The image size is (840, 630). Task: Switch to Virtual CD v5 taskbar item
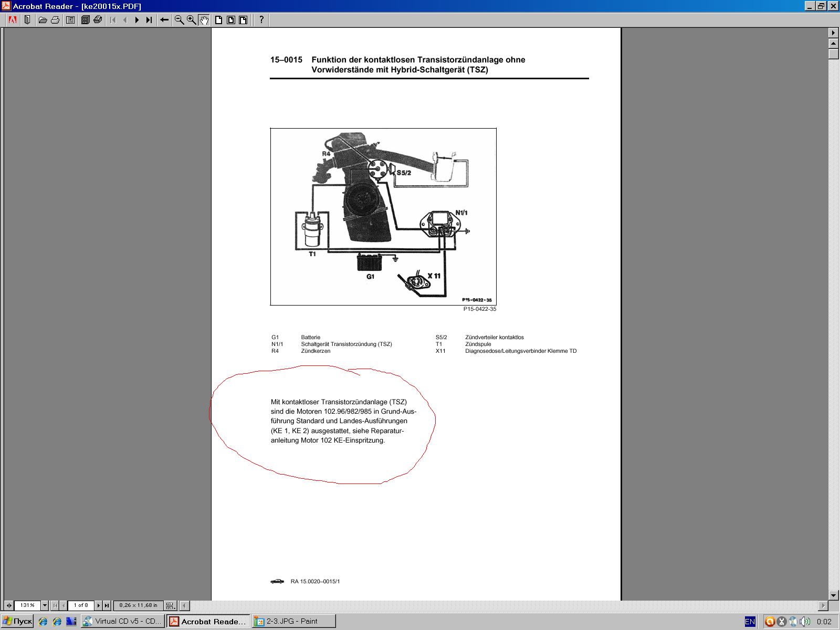click(123, 621)
